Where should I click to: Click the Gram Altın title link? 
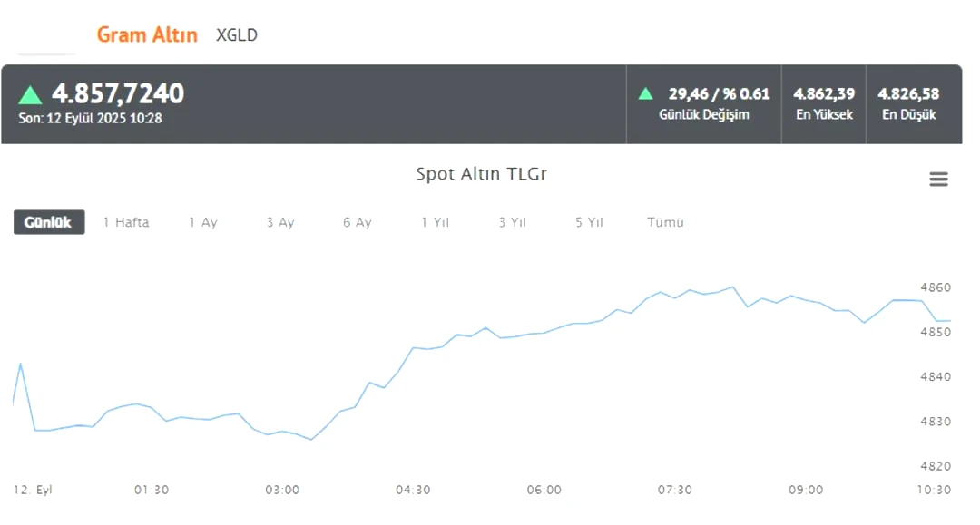click(x=147, y=34)
